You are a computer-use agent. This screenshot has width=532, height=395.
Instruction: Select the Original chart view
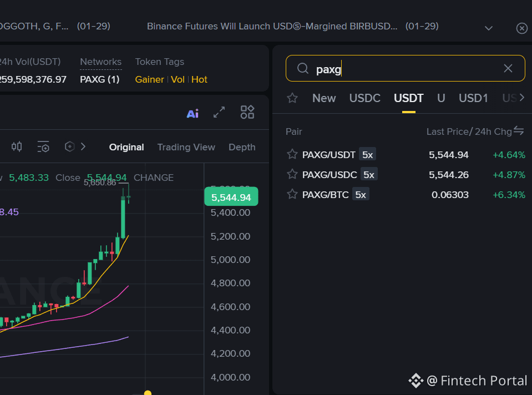coord(126,147)
